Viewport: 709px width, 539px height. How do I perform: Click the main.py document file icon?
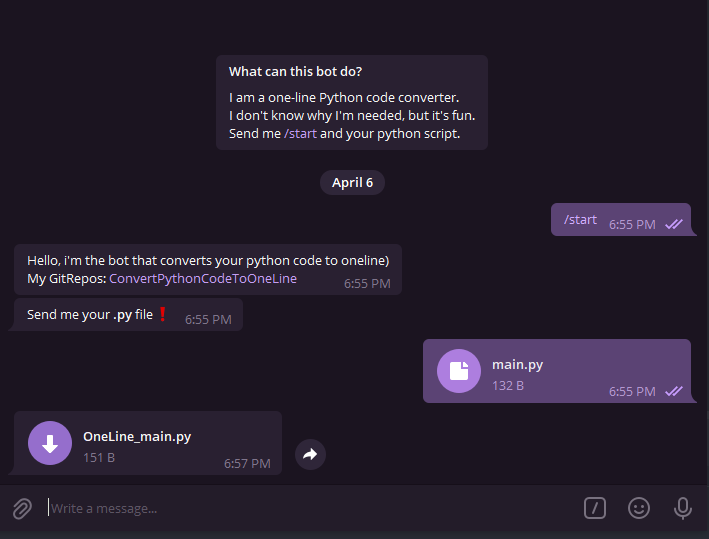click(x=458, y=371)
